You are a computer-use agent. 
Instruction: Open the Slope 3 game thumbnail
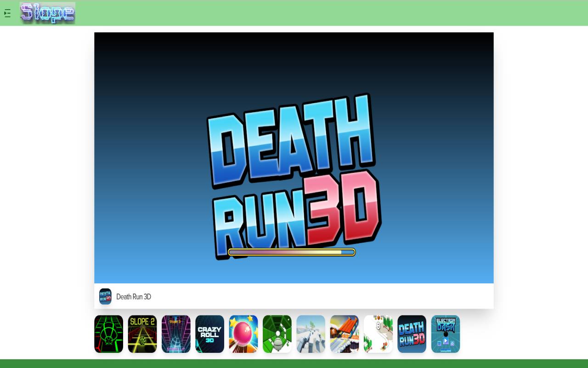point(176,334)
